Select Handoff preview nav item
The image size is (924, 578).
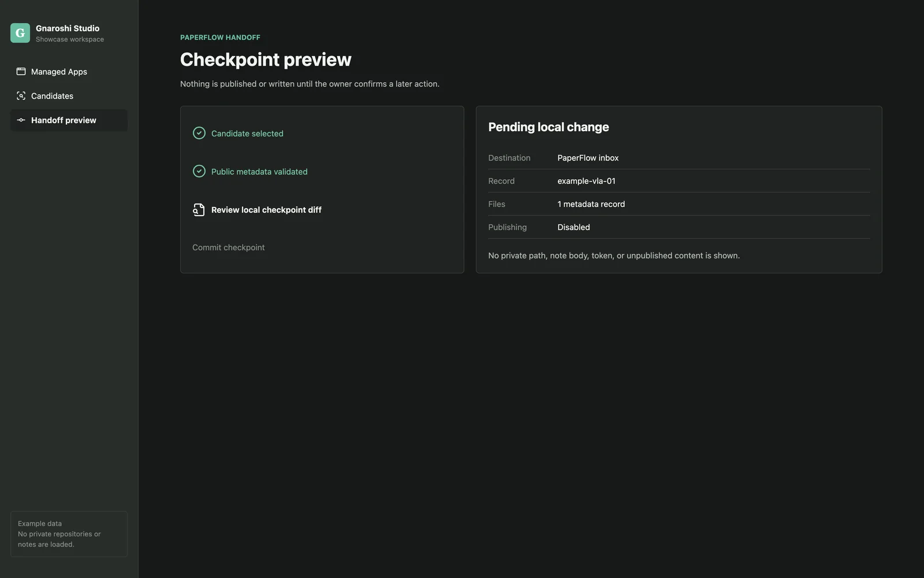click(x=69, y=120)
